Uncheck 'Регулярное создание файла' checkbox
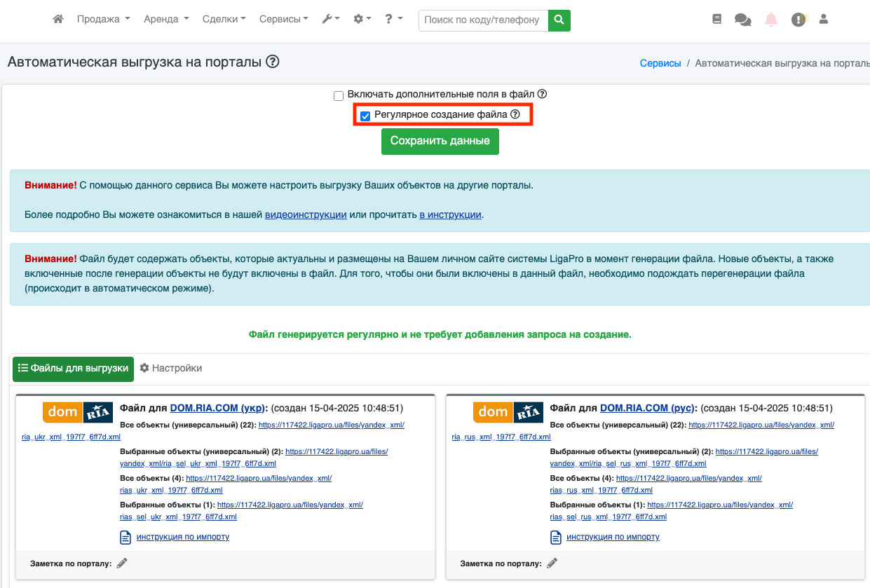The image size is (870, 588). [x=365, y=116]
